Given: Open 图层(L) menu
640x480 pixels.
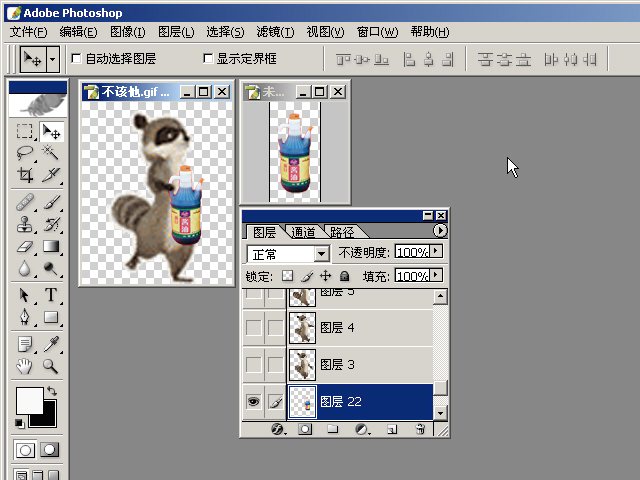Looking at the screenshot, I should (176, 32).
